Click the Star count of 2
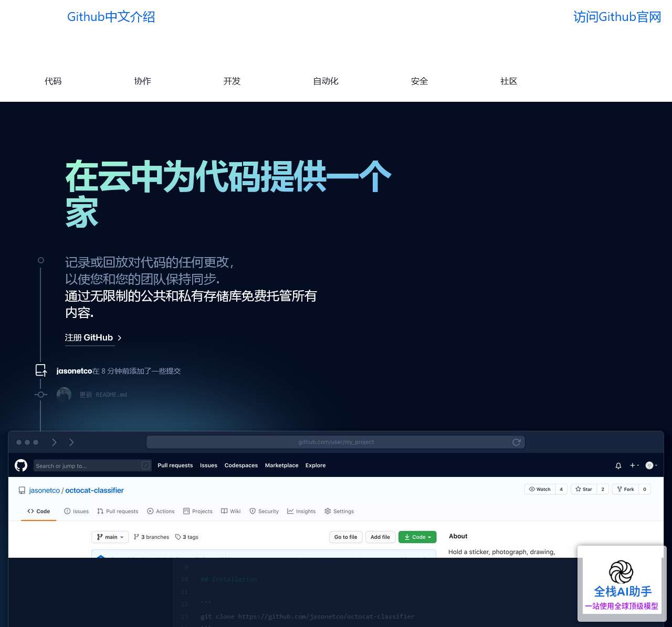Viewport: 672px width, 627px height. coord(603,489)
